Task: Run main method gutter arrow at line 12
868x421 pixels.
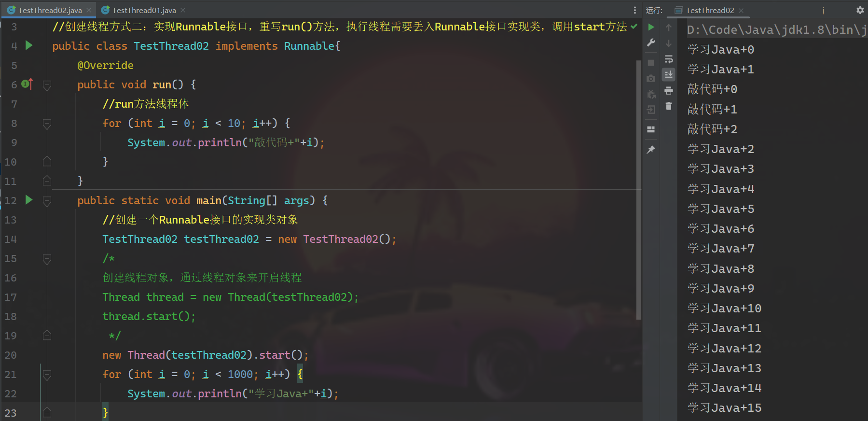Action: 29,200
